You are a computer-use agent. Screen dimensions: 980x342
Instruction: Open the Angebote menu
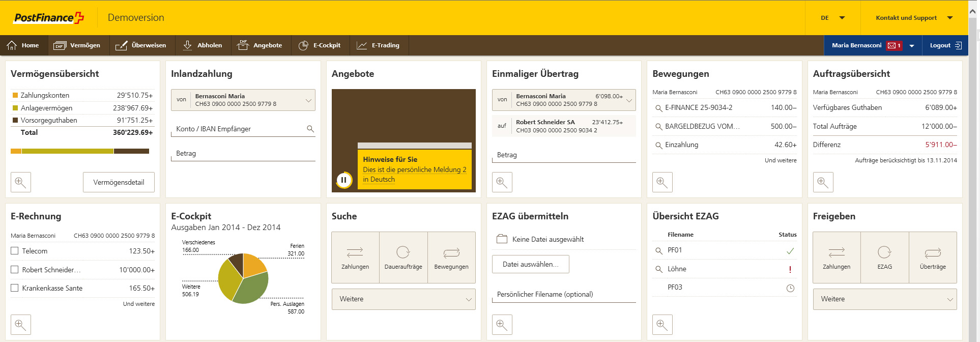coord(260,45)
